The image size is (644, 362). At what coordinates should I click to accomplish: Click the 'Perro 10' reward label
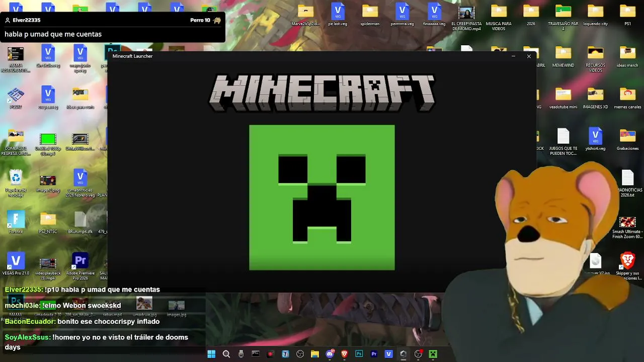(x=200, y=20)
